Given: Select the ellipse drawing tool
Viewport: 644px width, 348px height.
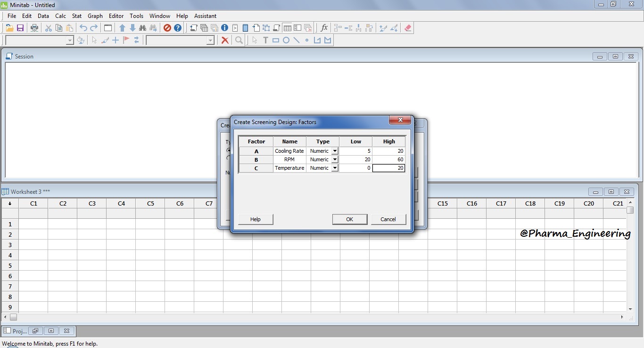Looking at the screenshot, I should pyautogui.click(x=286, y=40).
